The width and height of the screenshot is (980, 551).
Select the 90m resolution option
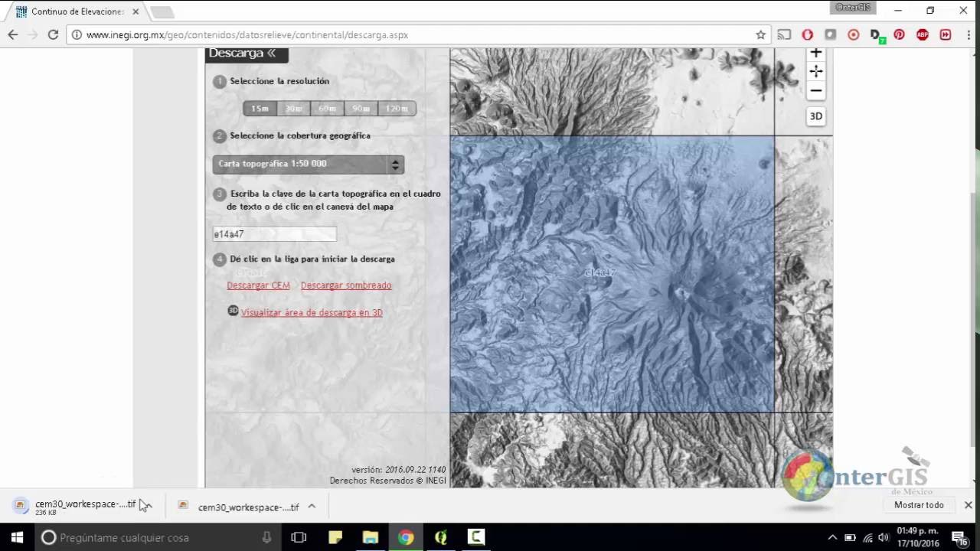(361, 109)
